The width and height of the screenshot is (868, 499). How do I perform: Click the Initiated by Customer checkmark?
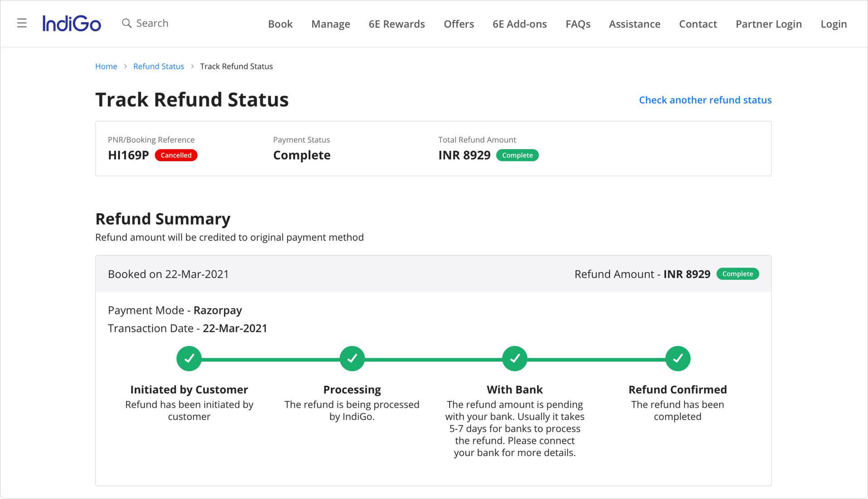tap(189, 359)
